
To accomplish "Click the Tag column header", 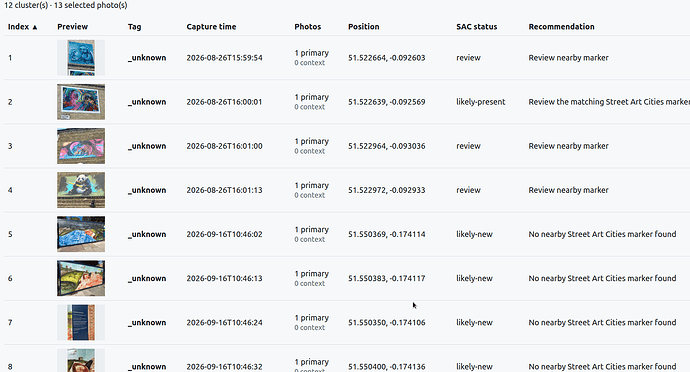I will point(135,27).
